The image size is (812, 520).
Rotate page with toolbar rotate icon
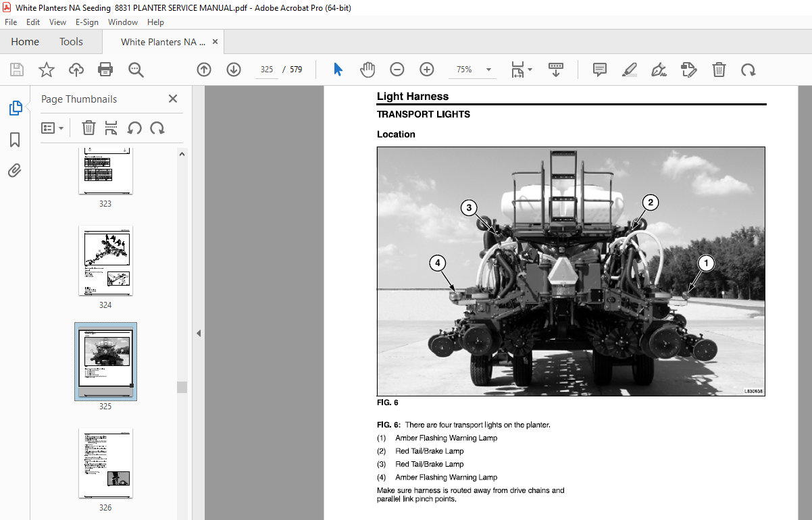[x=748, y=70]
